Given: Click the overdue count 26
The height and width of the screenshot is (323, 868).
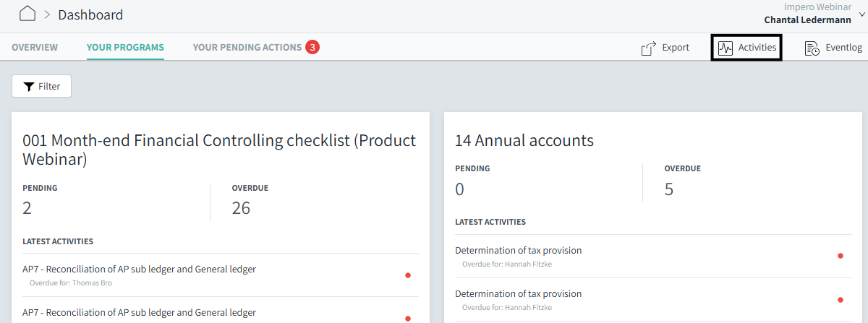Looking at the screenshot, I should 241,208.
